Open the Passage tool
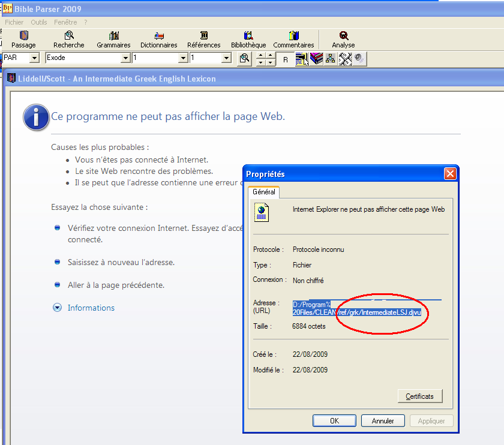This screenshot has height=445, width=504. pyautogui.click(x=23, y=40)
